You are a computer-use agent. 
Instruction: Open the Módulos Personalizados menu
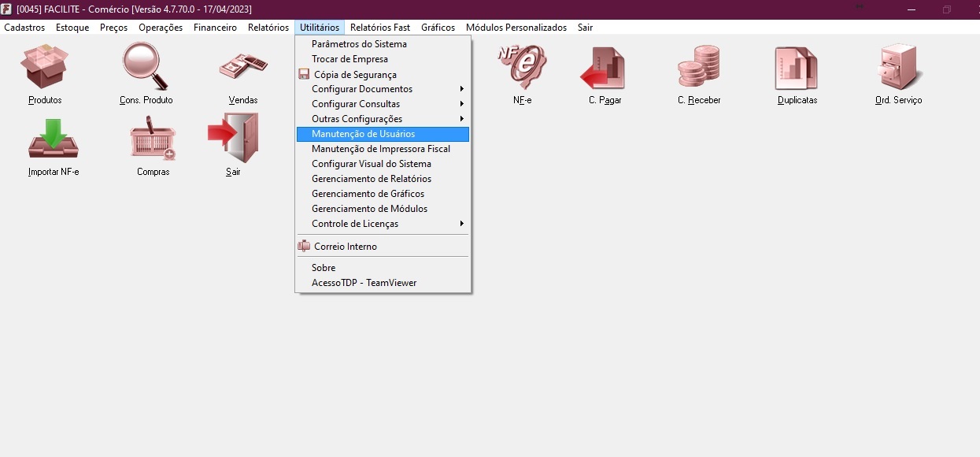pyautogui.click(x=516, y=28)
